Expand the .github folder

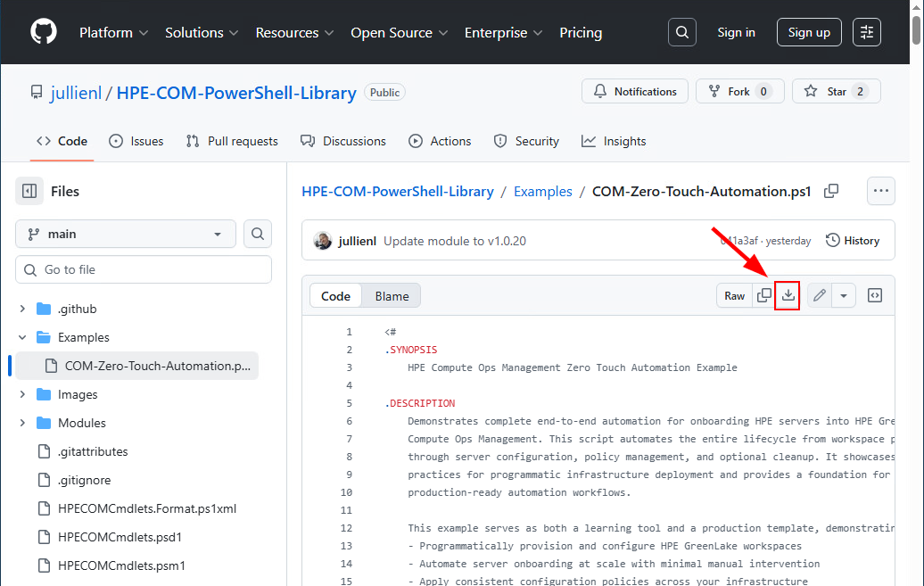23,309
